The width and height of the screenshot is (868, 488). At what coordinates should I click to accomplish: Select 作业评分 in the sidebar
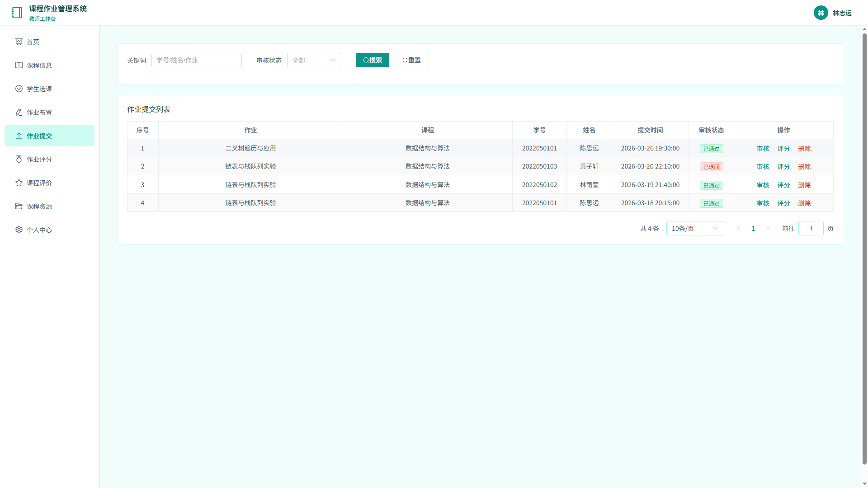point(50,159)
